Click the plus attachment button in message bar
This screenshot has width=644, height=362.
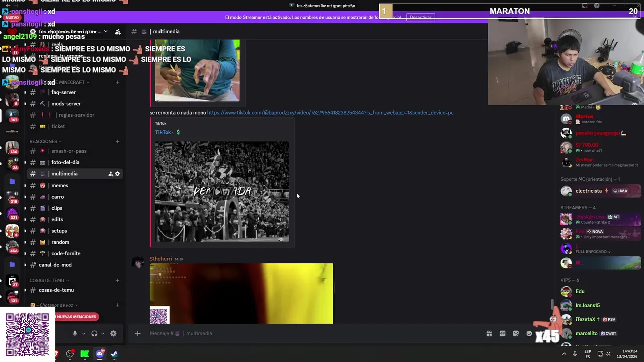tap(137, 333)
